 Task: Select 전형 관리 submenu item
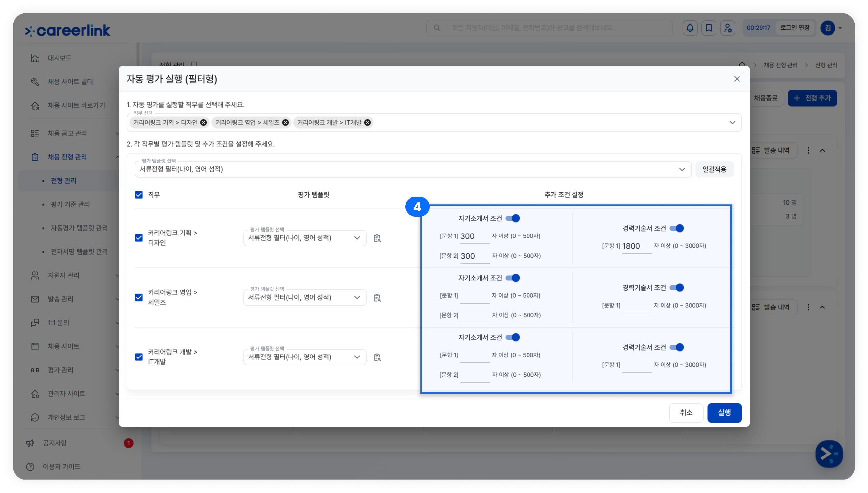tap(63, 181)
